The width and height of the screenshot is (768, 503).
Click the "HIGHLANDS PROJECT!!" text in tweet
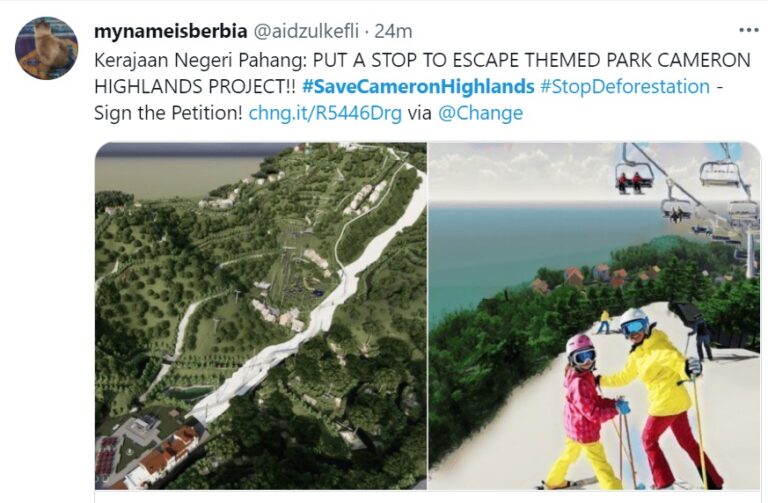pyautogui.click(x=195, y=87)
